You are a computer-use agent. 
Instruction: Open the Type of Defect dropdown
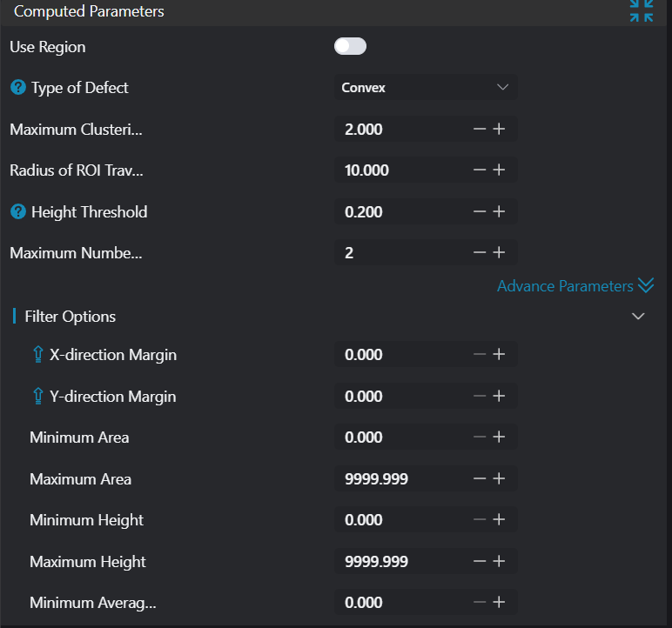point(425,88)
